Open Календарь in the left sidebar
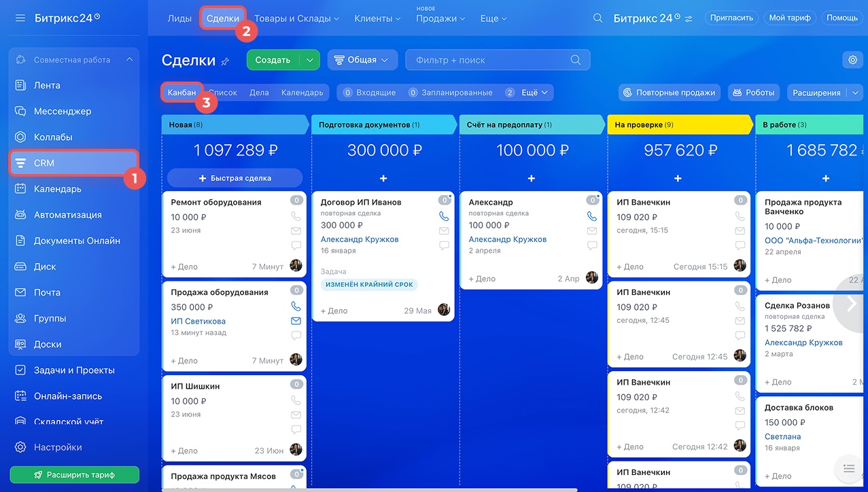Screen dimensions: 868x492 [58, 189]
